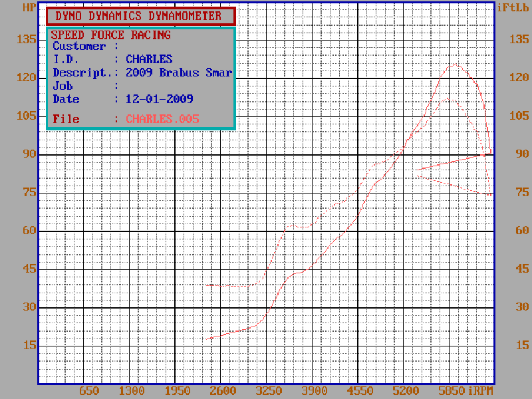
Task: Click right torque axis value 90
Action: click(x=522, y=154)
